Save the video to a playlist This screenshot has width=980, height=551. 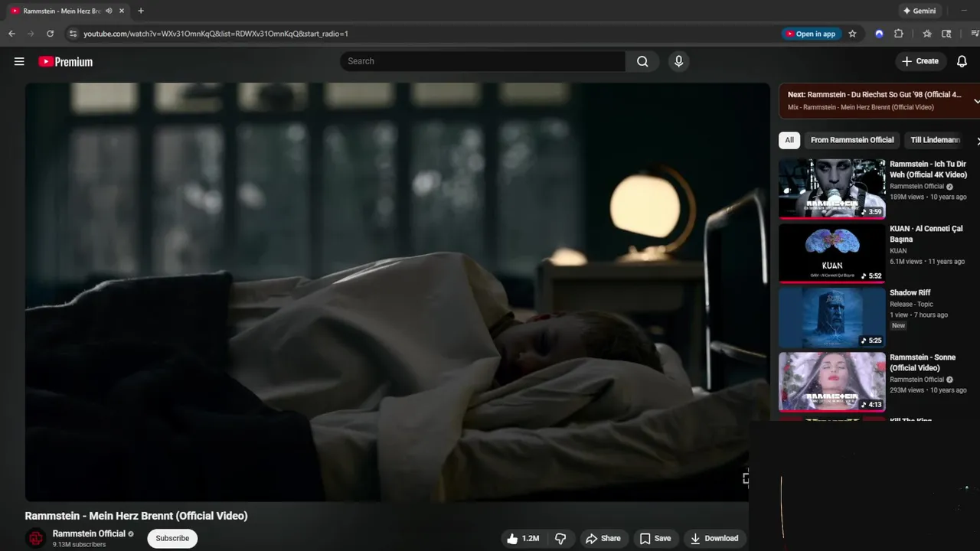[655, 539]
